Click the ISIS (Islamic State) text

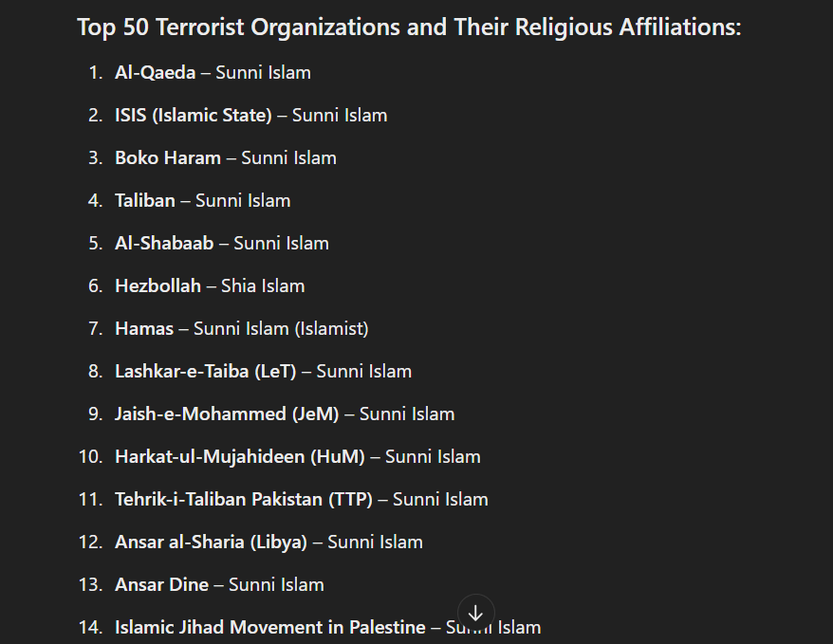(194, 115)
